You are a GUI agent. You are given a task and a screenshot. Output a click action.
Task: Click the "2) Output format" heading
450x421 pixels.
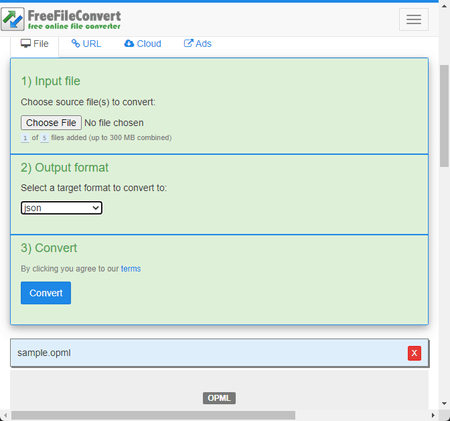tap(65, 168)
